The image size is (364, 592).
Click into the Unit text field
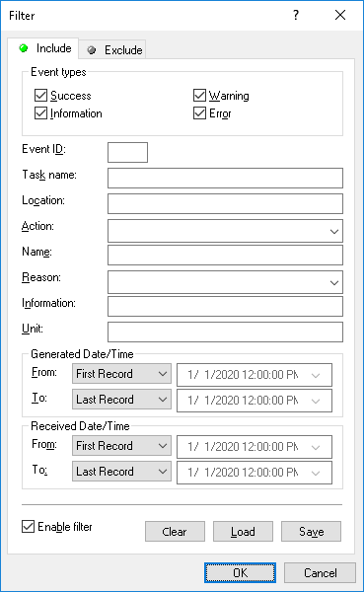pos(226,332)
